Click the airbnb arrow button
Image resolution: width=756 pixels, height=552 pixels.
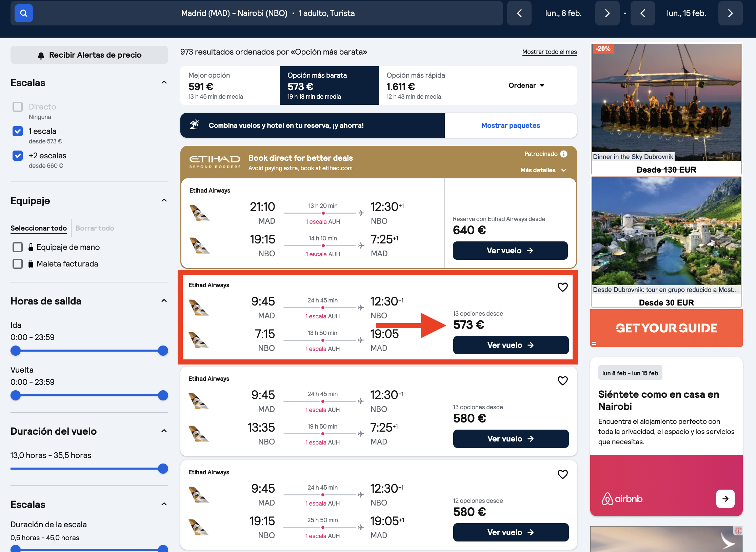click(x=725, y=499)
